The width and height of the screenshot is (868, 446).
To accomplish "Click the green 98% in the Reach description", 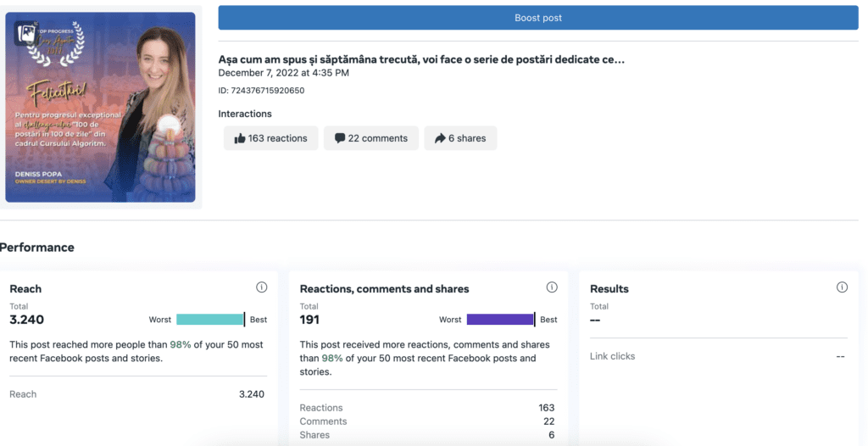I will point(181,344).
